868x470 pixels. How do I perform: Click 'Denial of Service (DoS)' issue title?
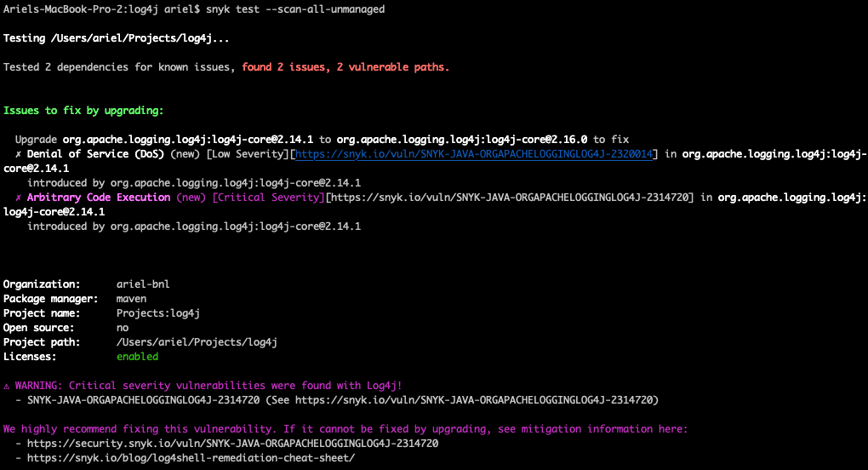pyautogui.click(x=96, y=154)
